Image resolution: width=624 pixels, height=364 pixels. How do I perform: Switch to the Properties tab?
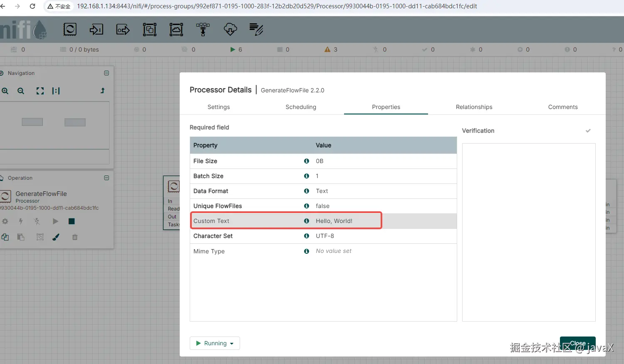pyautogui.click(x=386, y=107)
